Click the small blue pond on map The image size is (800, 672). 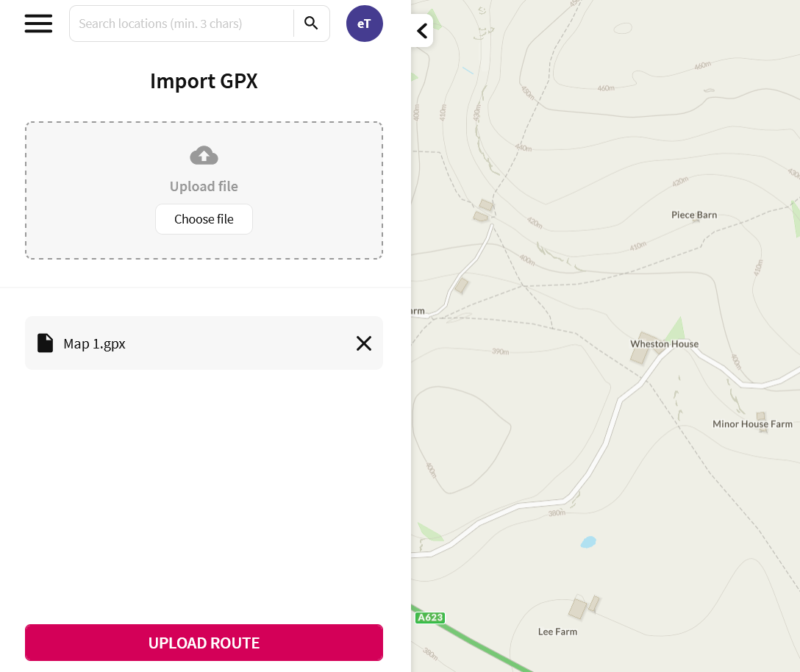[x=587, y=543]
